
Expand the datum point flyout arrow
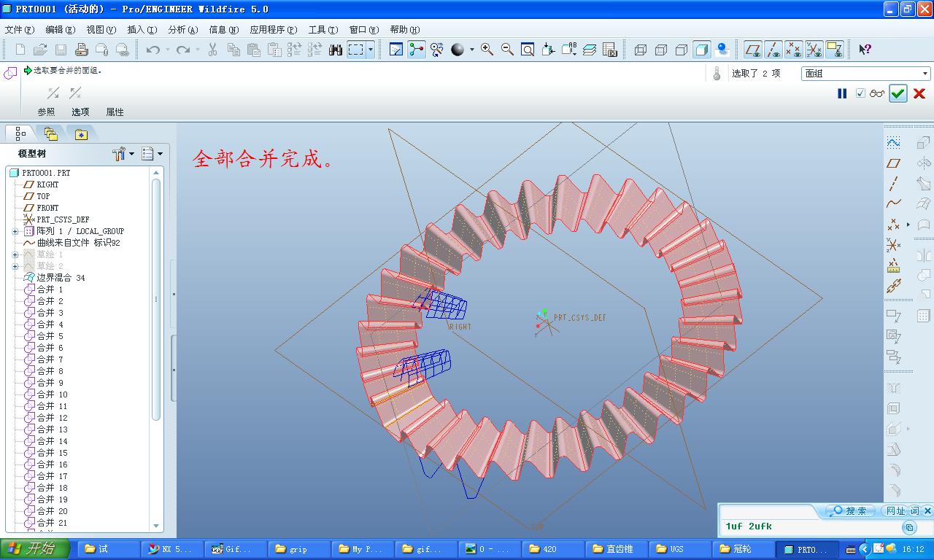(908, 225)
